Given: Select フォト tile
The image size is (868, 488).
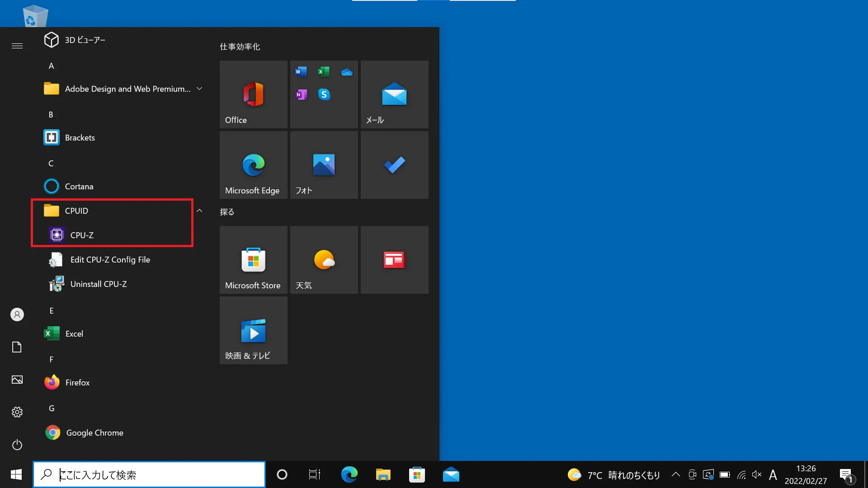Looking at the screenshot, I should [324, 164].
